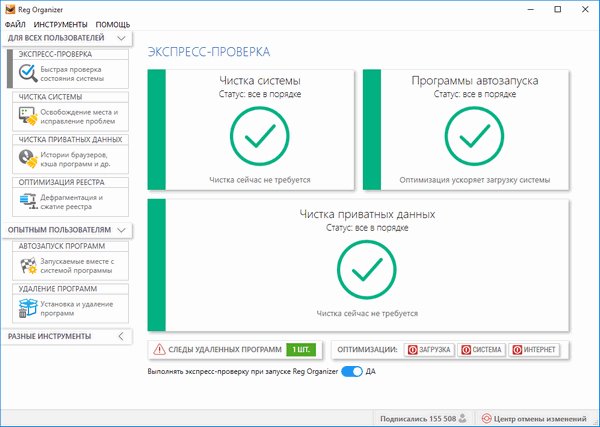The image size is (600, 427).
Task: Click the Reg Organizer app icon in title bar
Action: (10, 9)
